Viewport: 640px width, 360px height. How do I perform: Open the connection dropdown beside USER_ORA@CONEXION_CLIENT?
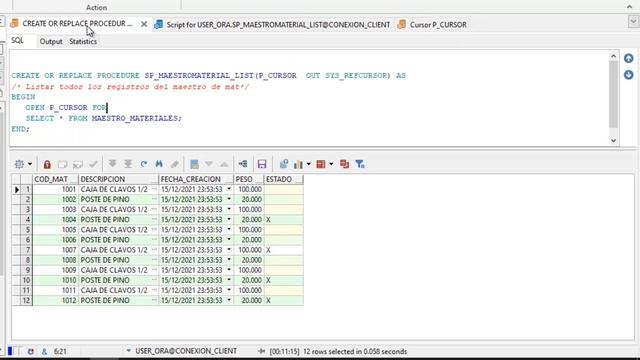[129, 351]
